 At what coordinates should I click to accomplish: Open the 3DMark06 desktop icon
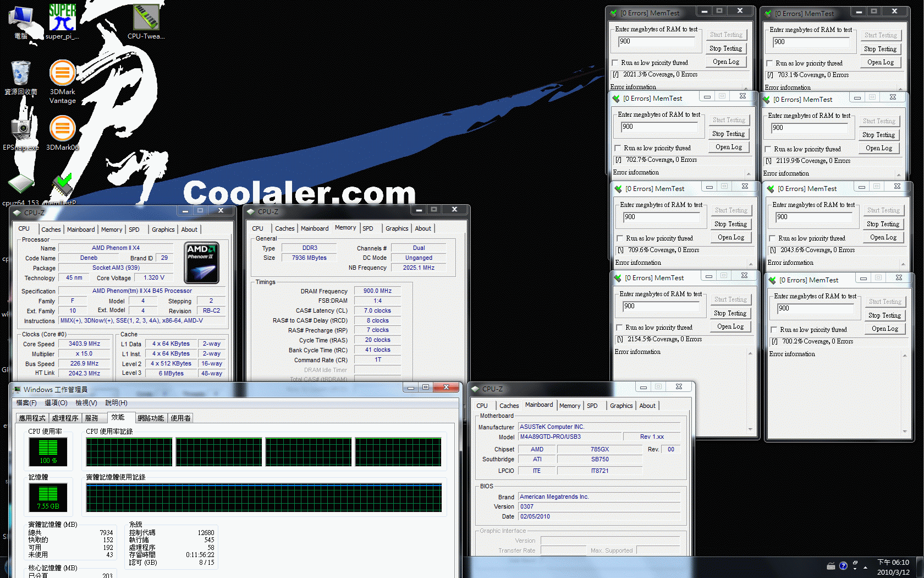pyautogui.click(x=63, y=133)
